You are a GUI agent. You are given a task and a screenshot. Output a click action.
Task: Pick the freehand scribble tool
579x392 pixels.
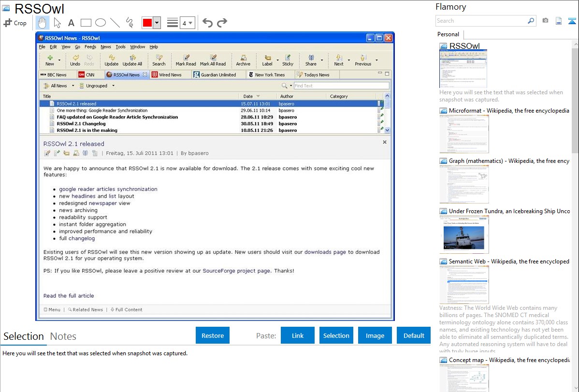click(x=130, y=23)
